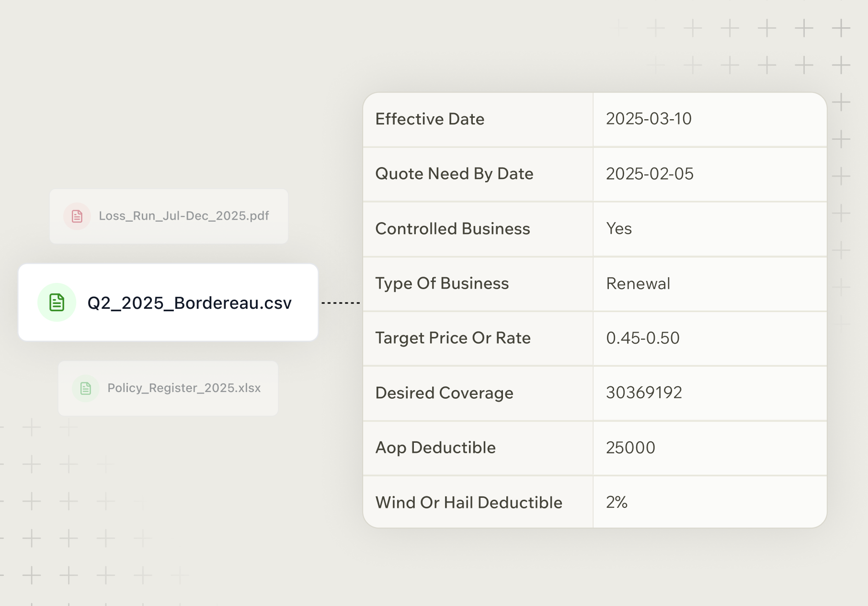Viewport: 868px width, 606px height.
Task: Click the Policy_Register xlsx file icon
Action: point(86,388)
